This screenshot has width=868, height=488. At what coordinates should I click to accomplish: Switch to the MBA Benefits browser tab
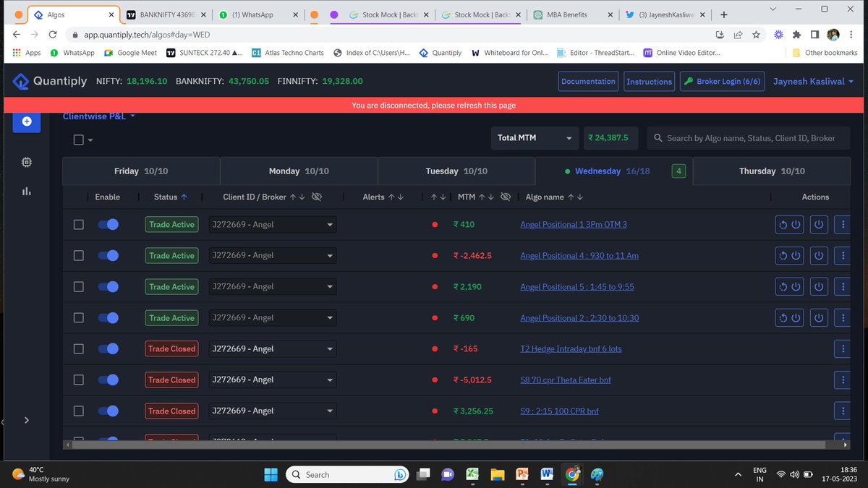click(x=571, y=14)
